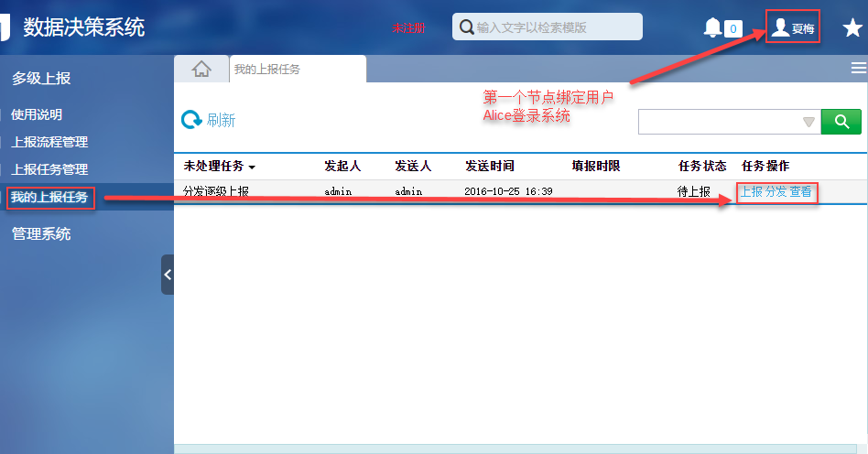Click the horizontal scrollbar at the bottom

click(x=515, y=449)
